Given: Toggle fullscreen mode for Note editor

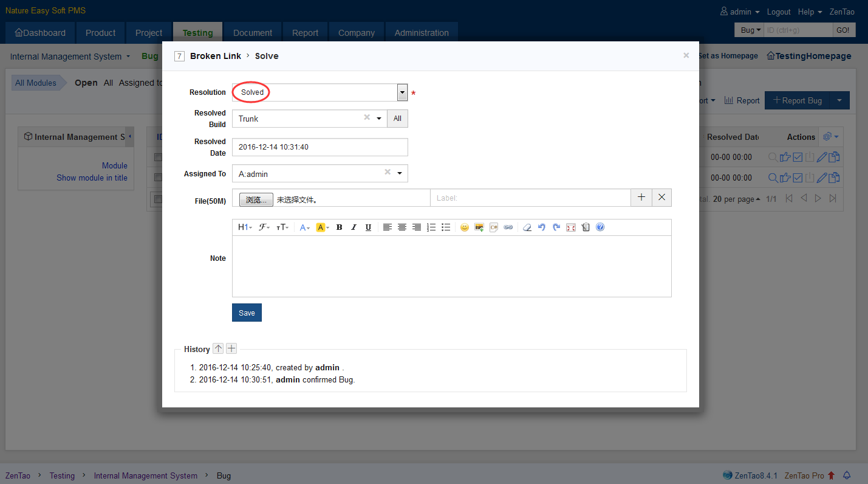Looking at the screenshot, I should pyautogui.click(x=571, y=227).
